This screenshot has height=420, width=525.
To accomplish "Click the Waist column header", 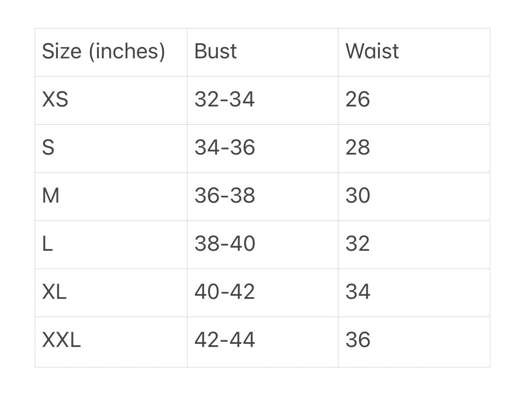I will click(x=372, y=51).
